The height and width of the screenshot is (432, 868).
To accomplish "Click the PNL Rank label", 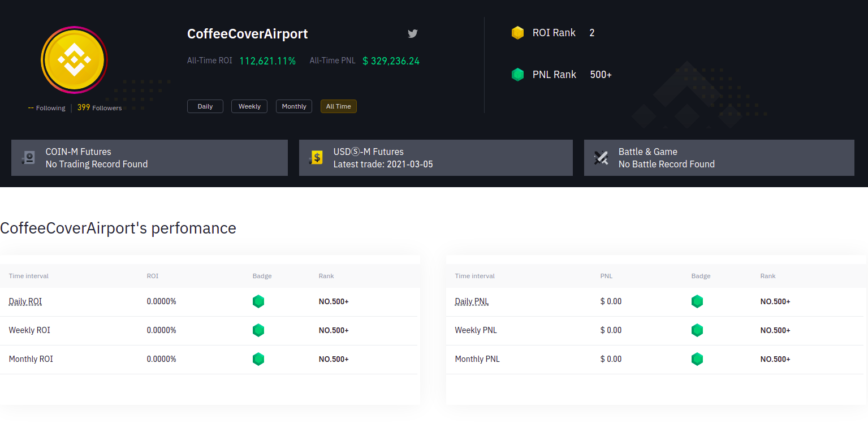I will coord(555,75).
